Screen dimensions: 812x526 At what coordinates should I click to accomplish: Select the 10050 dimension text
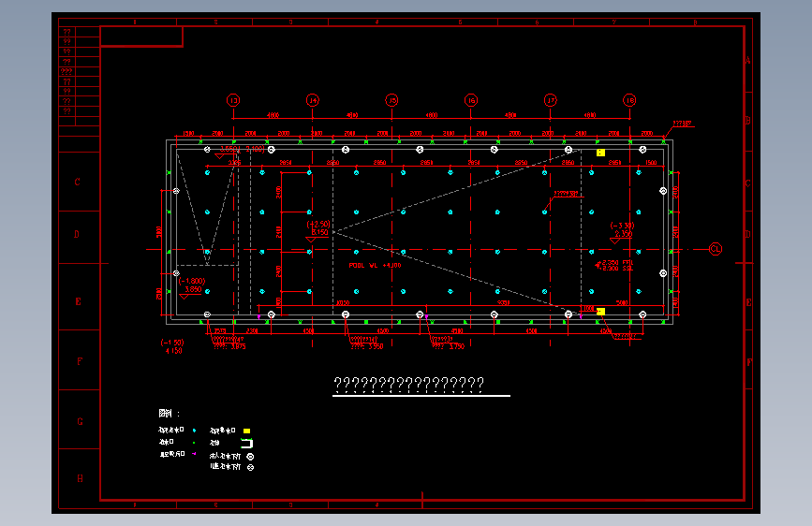click(x=343, y=303)
